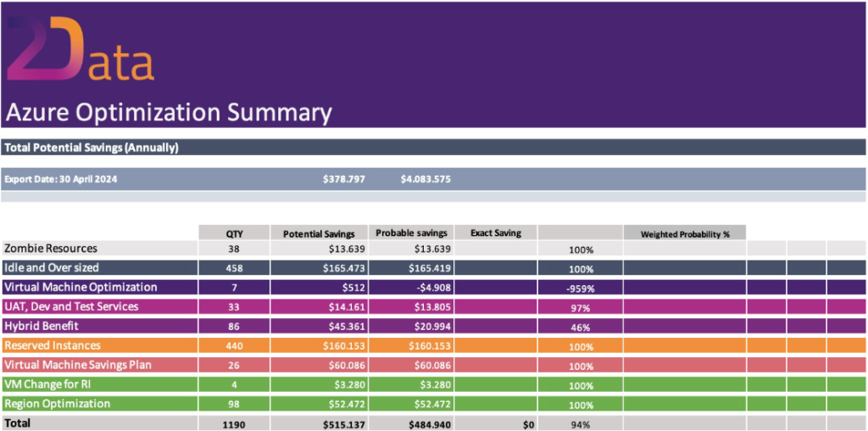Click the Hybrid Benefit 46% cell

click(x=580, y=327)
